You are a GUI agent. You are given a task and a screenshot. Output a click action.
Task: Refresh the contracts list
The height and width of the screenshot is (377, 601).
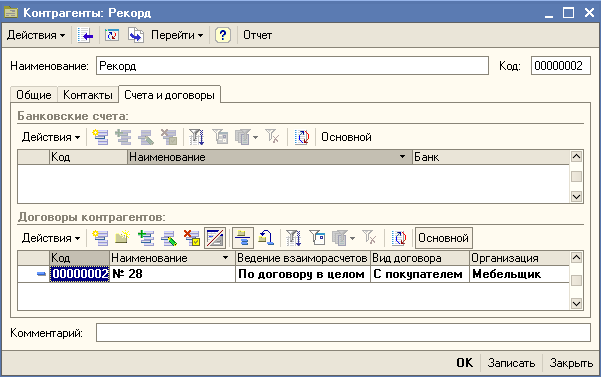click(x=399, y=238)
